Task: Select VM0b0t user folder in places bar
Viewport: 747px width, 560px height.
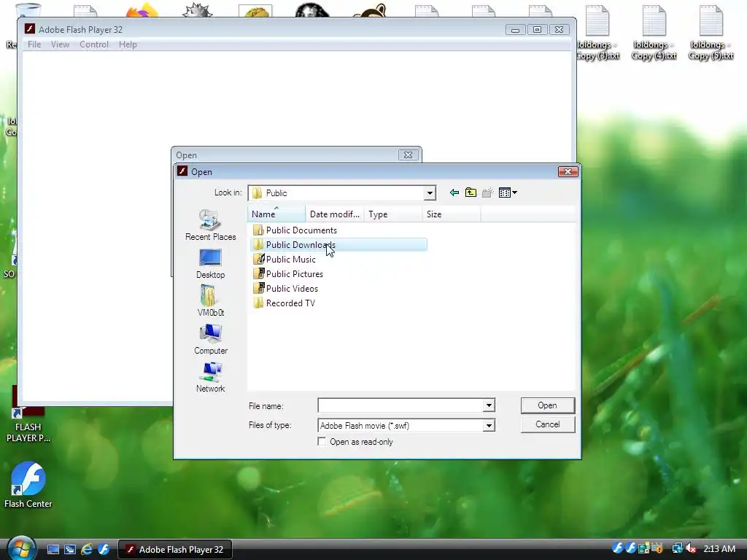Action: tap(211, 301)
